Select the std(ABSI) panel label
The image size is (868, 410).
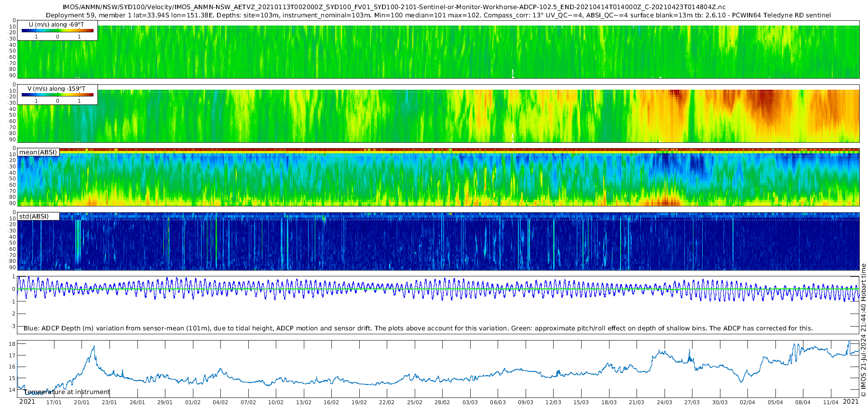click(x=38, y=216)
